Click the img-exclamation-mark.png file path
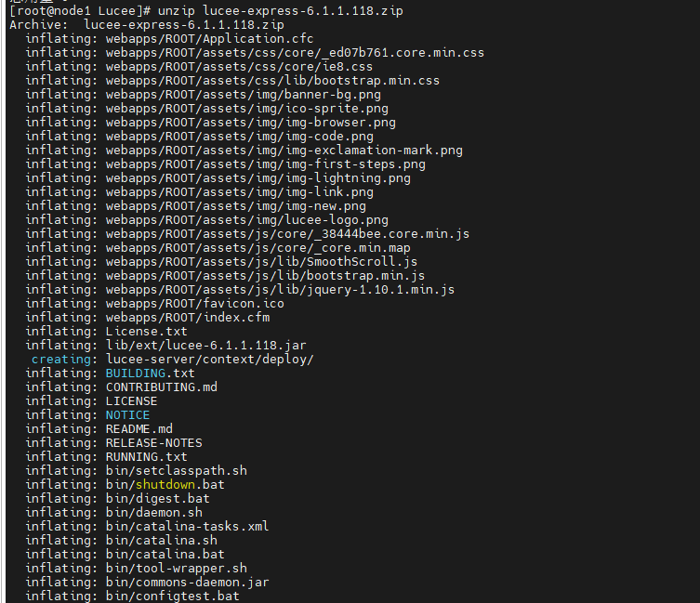 tap(284, 150)
